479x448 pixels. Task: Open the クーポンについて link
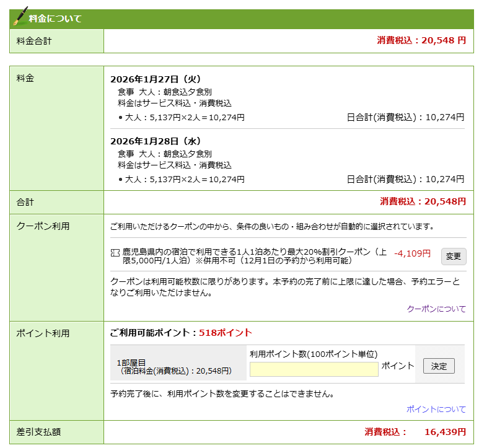click(436, 309)
